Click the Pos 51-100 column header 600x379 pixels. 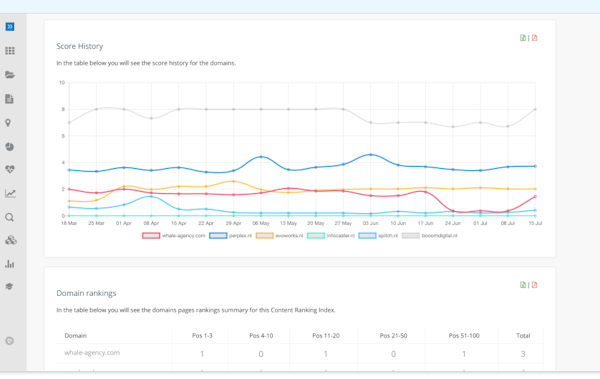pyautogui.click(x=464, y=335)
